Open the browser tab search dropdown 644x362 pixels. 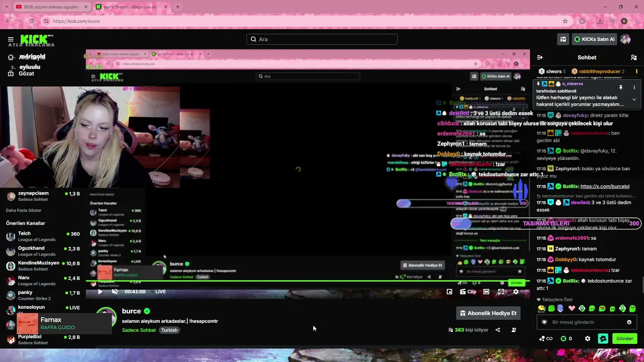6,7
